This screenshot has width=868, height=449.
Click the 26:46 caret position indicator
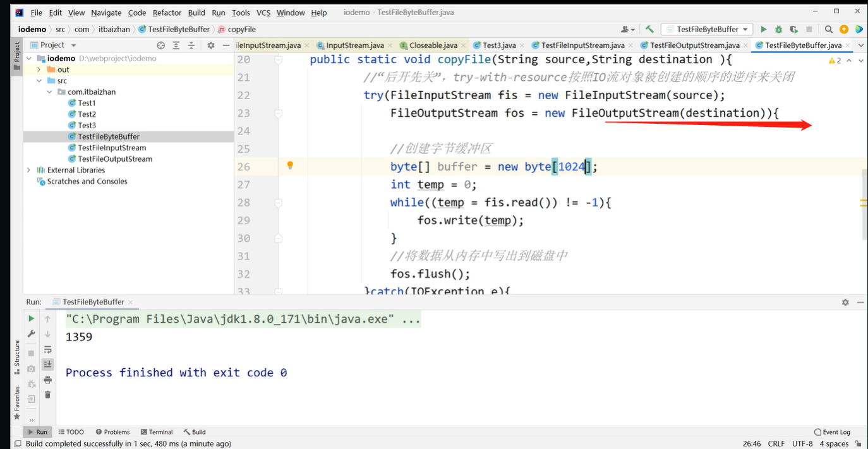click(x=752, y=444)
